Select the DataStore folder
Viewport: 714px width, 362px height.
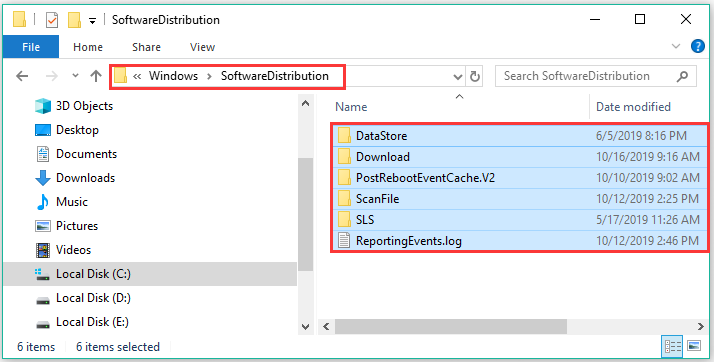click(520, 136)
